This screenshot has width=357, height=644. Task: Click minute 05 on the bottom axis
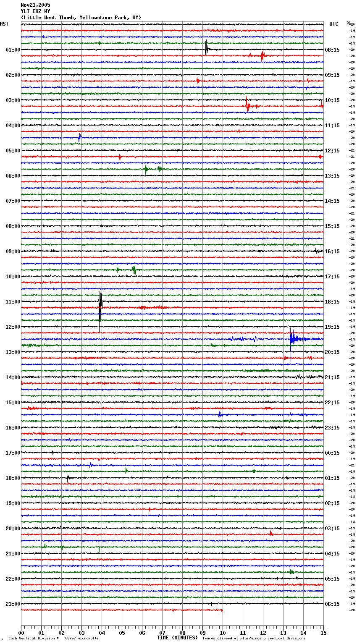pos(122,633)
